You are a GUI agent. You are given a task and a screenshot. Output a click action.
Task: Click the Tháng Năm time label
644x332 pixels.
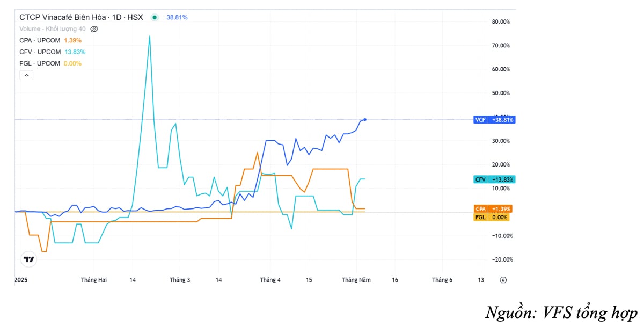click(x=356, y=280)
